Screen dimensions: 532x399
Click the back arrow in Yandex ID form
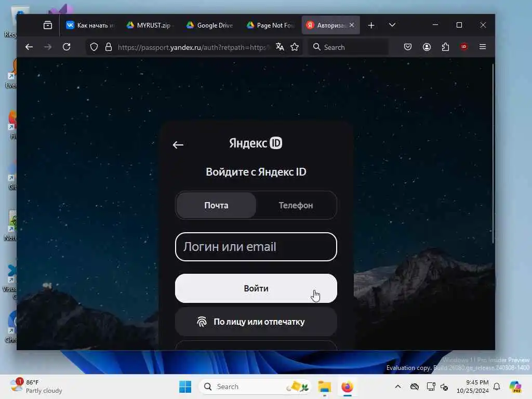(178, 145)
